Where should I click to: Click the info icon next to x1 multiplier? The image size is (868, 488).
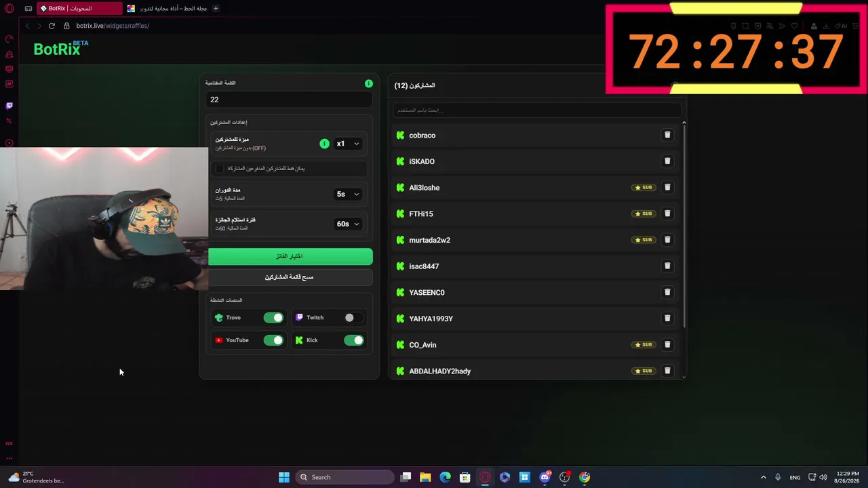click(324, 144)
